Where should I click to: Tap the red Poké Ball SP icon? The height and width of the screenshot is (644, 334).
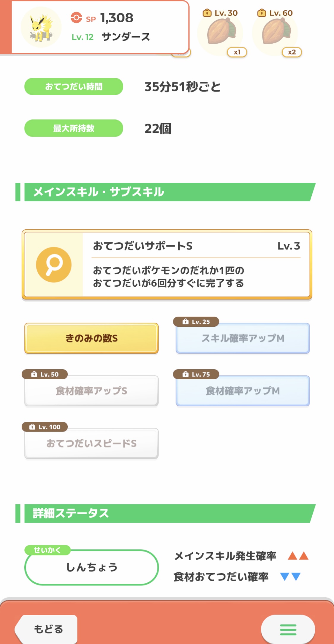click(76, 18)
